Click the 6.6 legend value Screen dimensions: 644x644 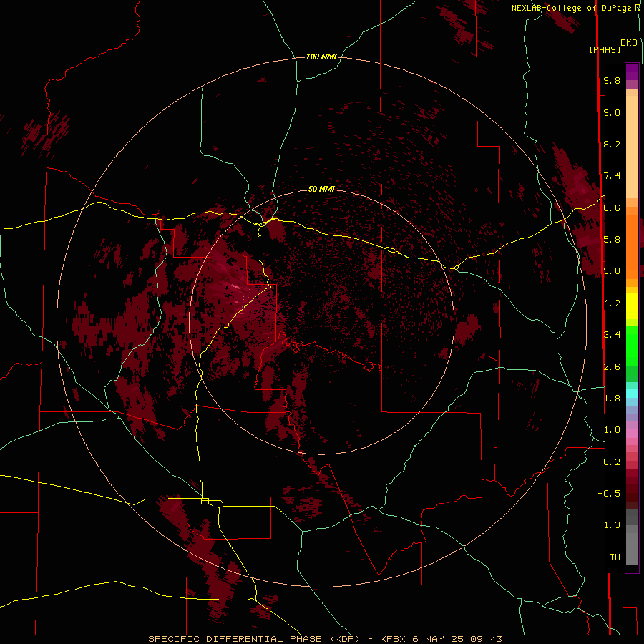[x=612, y=208]
